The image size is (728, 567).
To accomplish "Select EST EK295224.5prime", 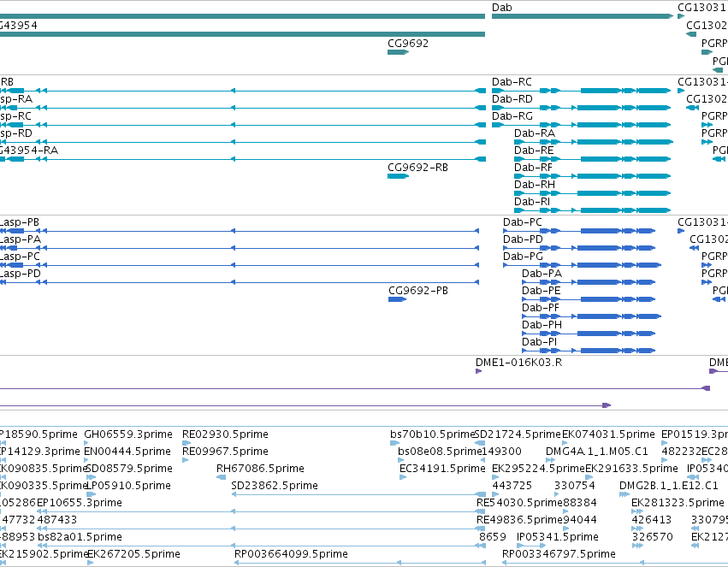I will [x=538, y=470].
